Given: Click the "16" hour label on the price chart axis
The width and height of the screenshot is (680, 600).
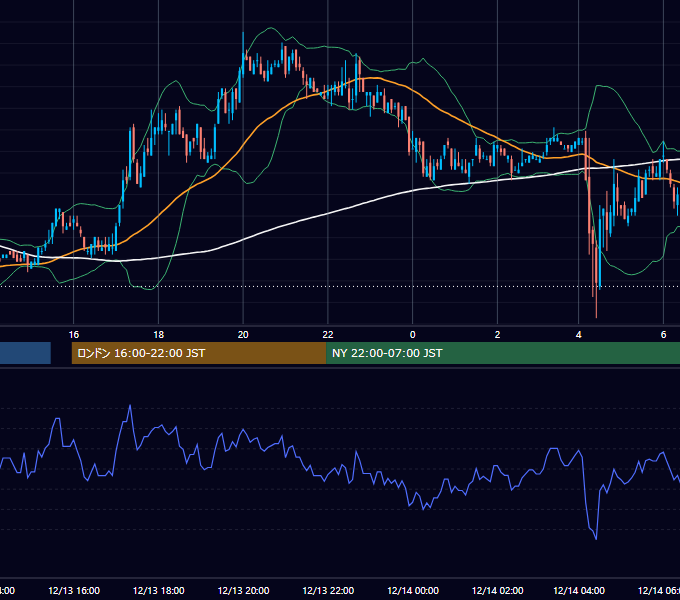Looking at the screenshot, I should pos(74,335).
